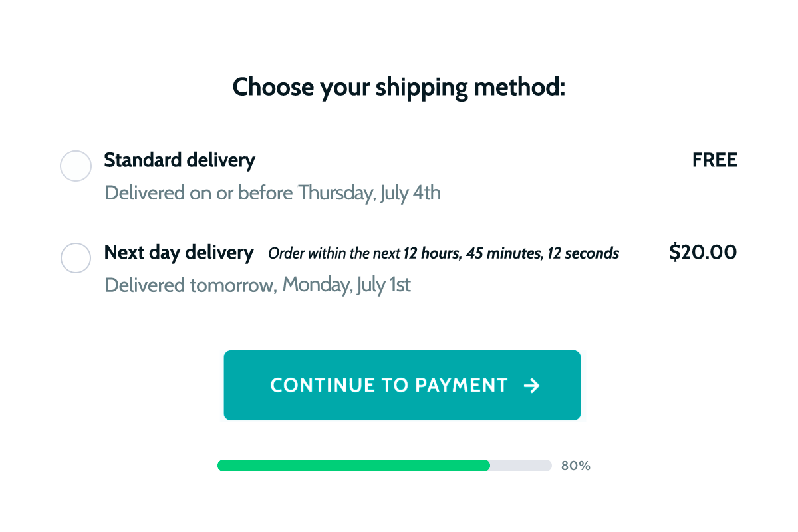Viewport: 798px width, 532px height.
Task: Click the 'Next day delivery' option label
Action: (x=179, y=253)
